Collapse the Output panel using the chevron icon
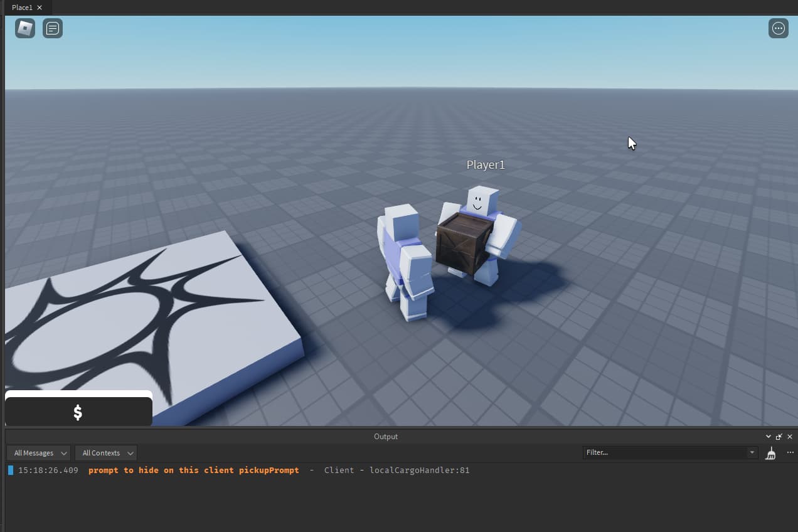798x532 pixels. [x=768, y=437]
